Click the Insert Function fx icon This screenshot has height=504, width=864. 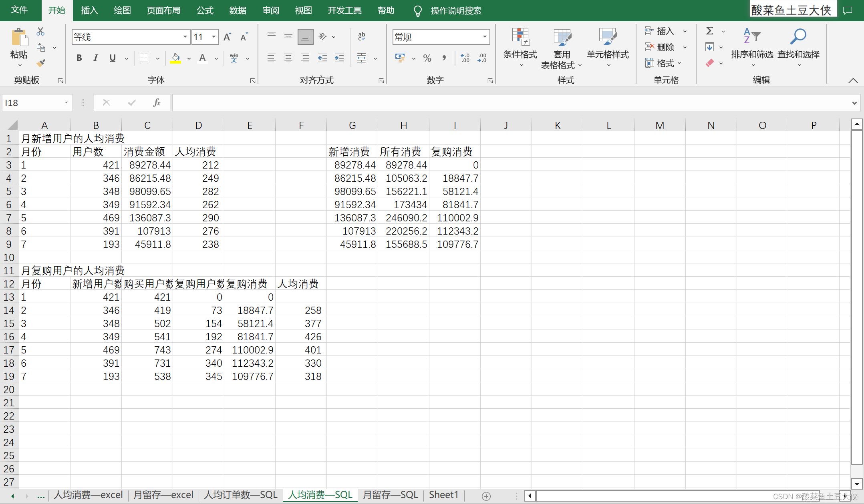157,103
